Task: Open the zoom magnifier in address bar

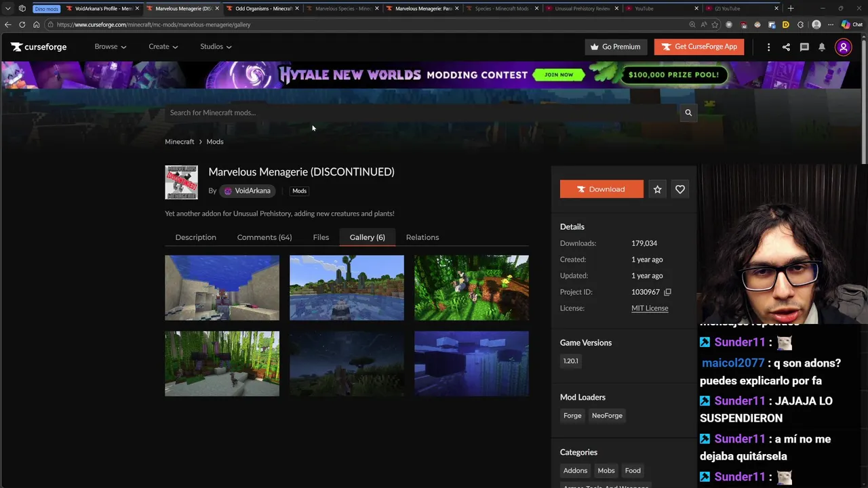Action: (692, 24)
